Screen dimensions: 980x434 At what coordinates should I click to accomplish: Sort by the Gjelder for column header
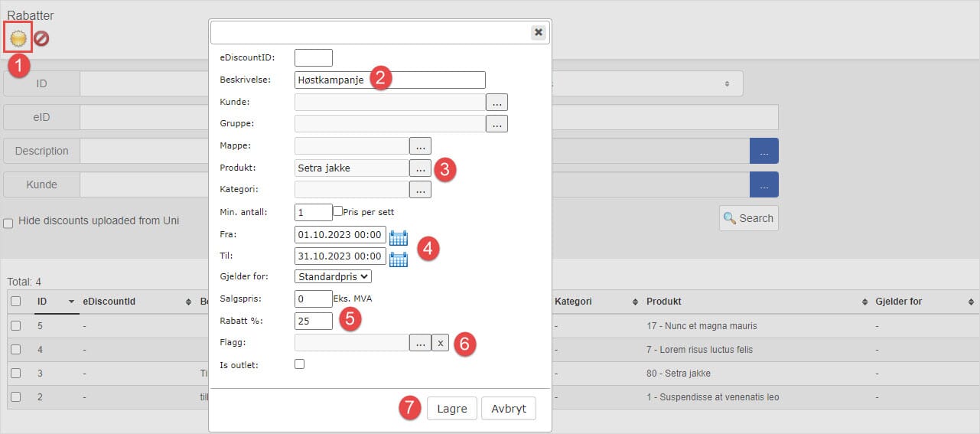(x=898, y=302)
